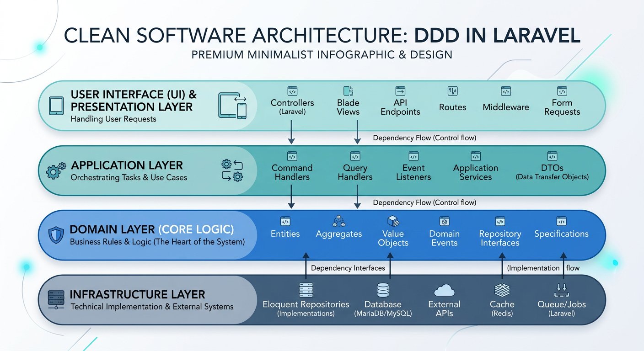The height and width of the screenshot is (351, 644).
Task: Click the "Cache (Redis)" label
Action: (x=502, y=309)
